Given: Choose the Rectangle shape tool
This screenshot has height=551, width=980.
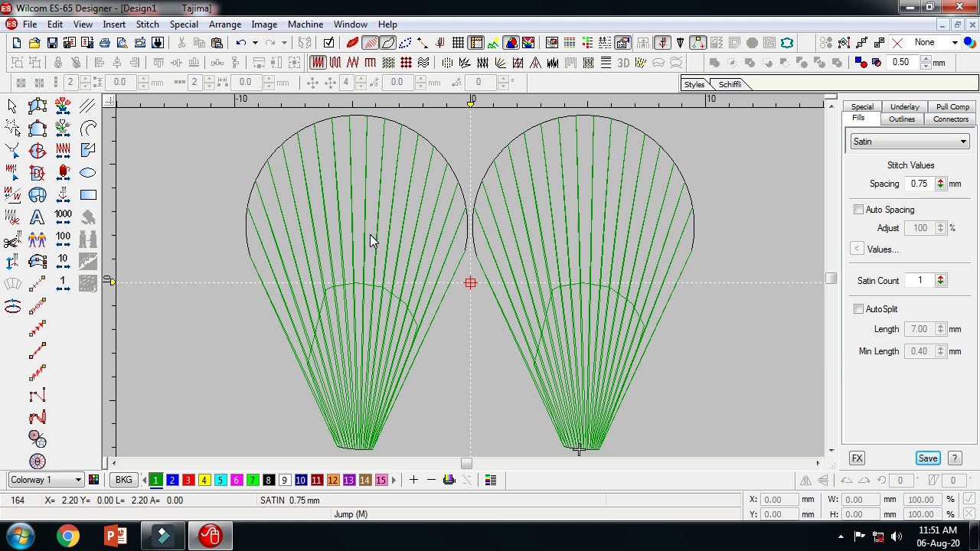Looking at the screenshot, I should pyautogui.click(x=88, y=195).
